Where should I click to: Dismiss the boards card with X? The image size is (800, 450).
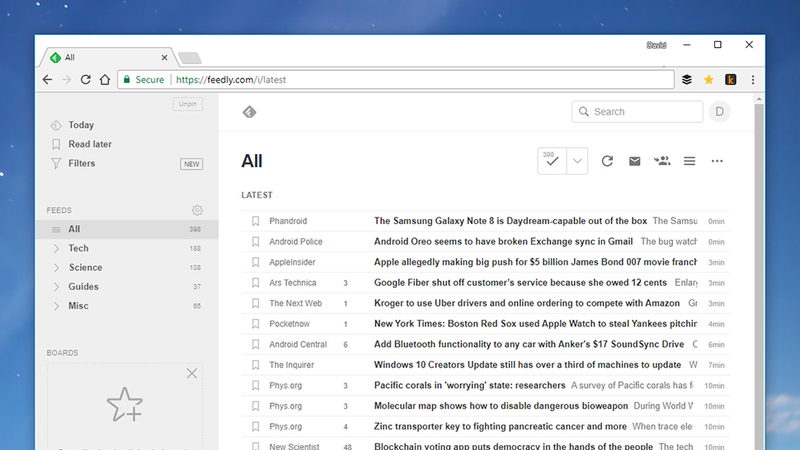tap(192, 373)
